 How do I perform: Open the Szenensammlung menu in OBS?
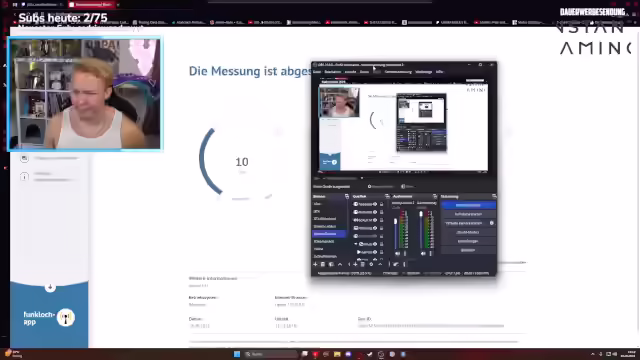coord(398,72)
